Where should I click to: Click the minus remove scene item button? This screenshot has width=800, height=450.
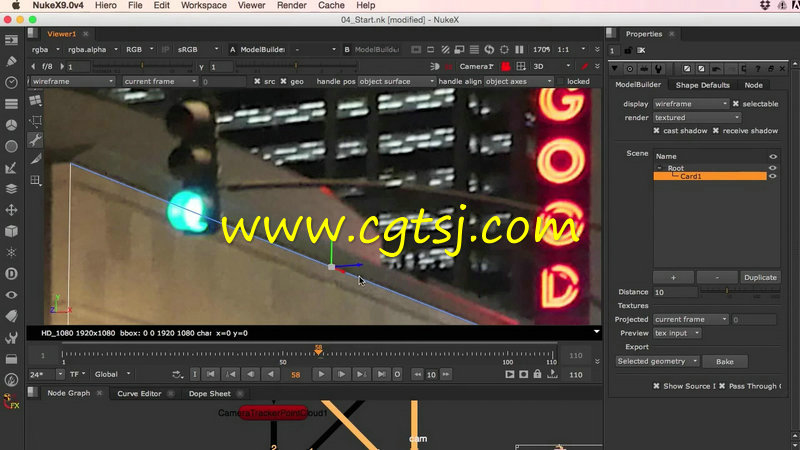[x=717, y=277]
